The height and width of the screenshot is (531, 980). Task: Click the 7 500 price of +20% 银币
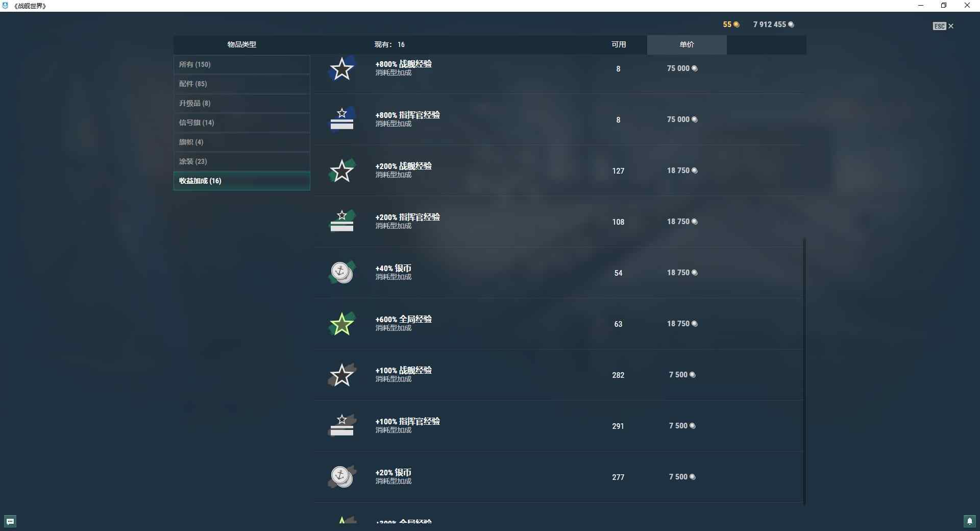coord(682,477)
